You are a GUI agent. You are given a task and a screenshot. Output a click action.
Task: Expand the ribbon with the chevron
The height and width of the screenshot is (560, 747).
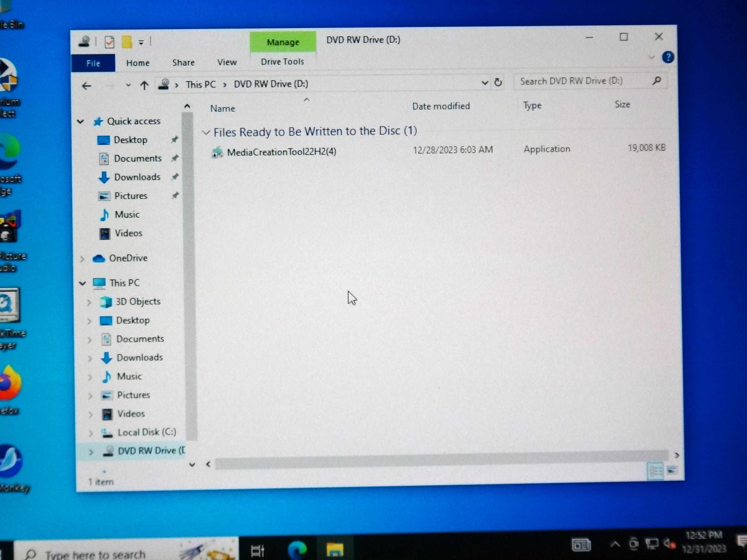click(x=651, y=57)
